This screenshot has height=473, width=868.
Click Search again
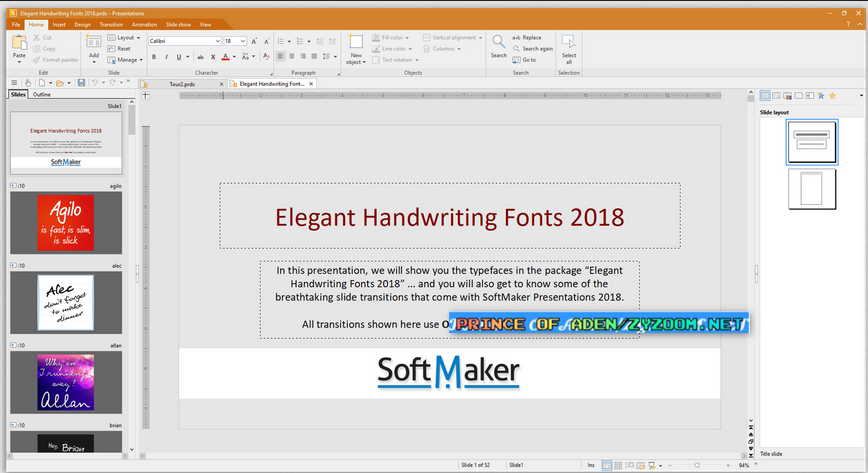[532, 49]
